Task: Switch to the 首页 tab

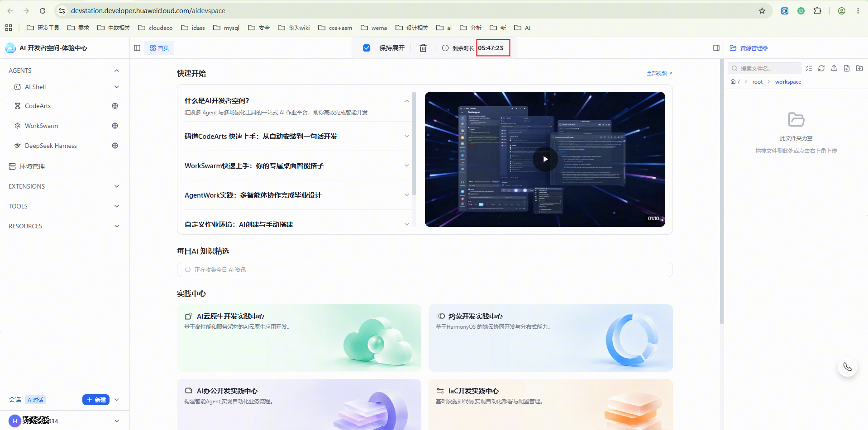Action: 159,48
